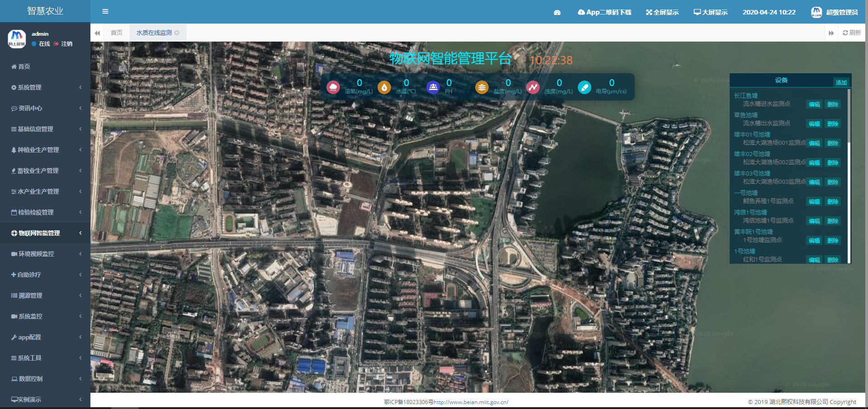Go to 首页 in the sidebar menu
The width and height of the screenshot is (868, 409).
point(45,67)
